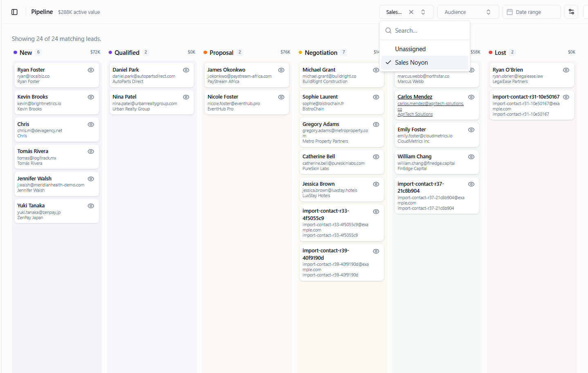Screen dimensions: 588x373
Task: Open the Carlos Mendez lead link
Action: coord(415,97)
